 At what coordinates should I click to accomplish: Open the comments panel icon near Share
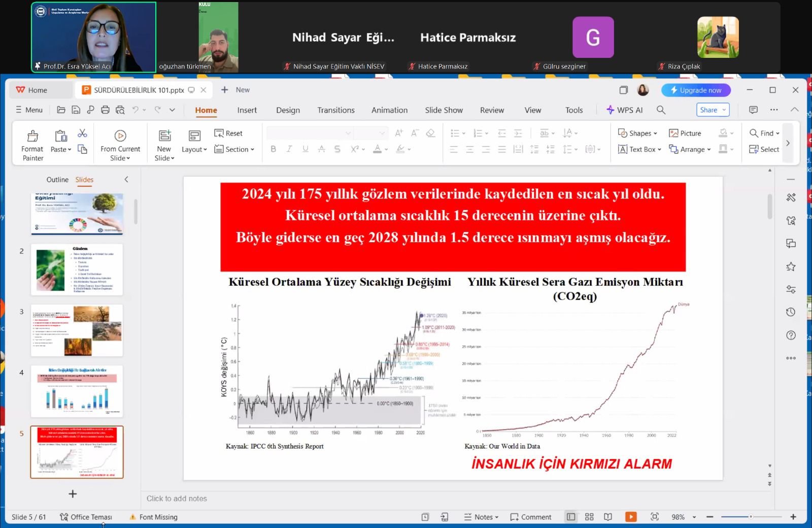(753, 110)
